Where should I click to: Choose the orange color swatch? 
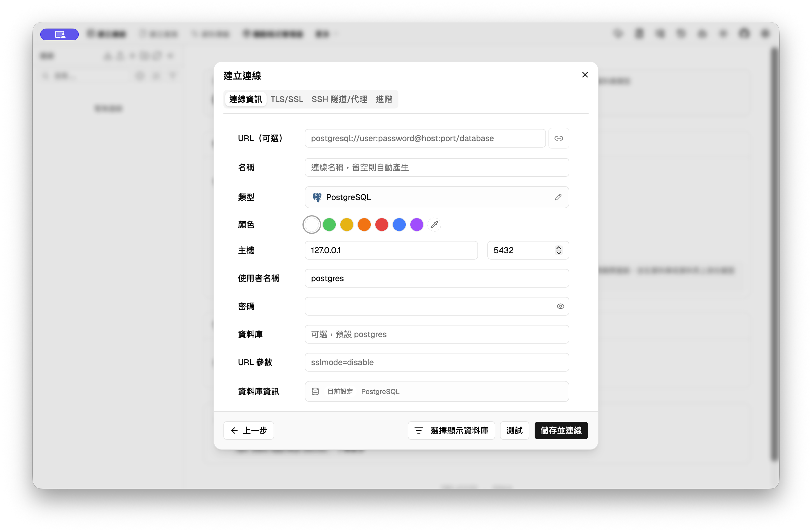pyautogui.click(x=364, y=225)
